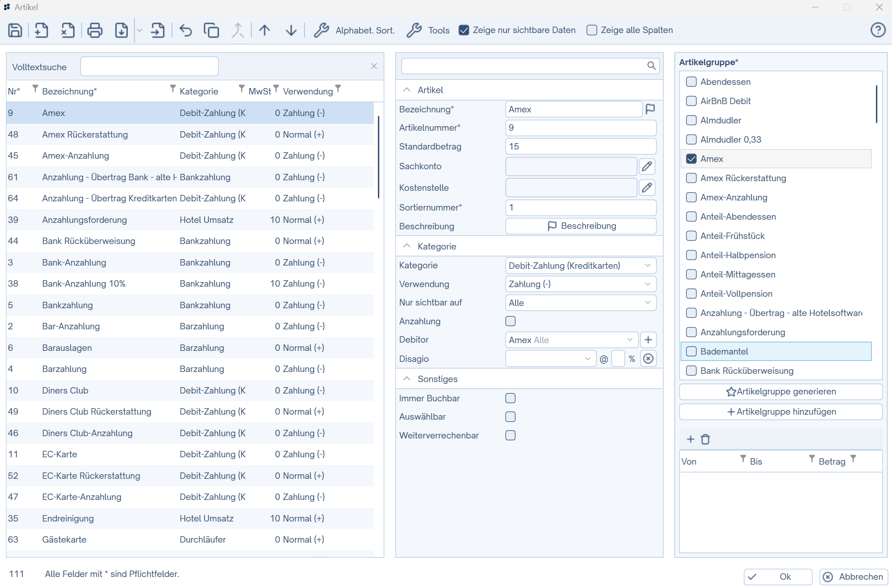
Task: Click the undo arrow icon
Action: click(x=185, y=30)
